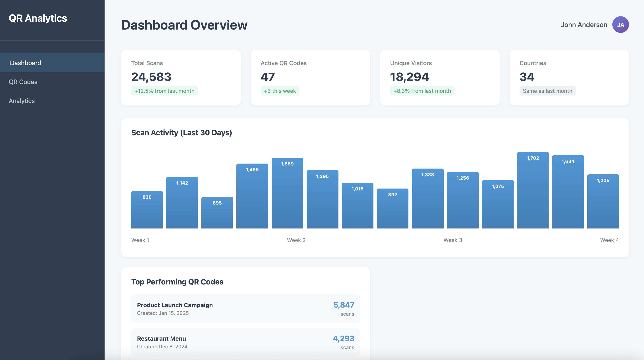Click the +3 this week badge
The image size is (644, 360).
[280, 91]
